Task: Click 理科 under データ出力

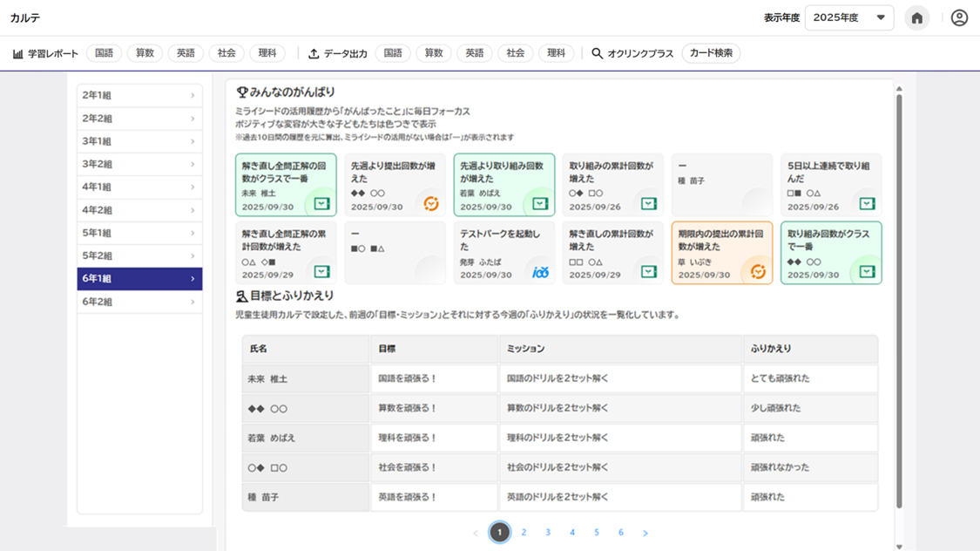Action: pyautogui.click(x=556, y=54)
